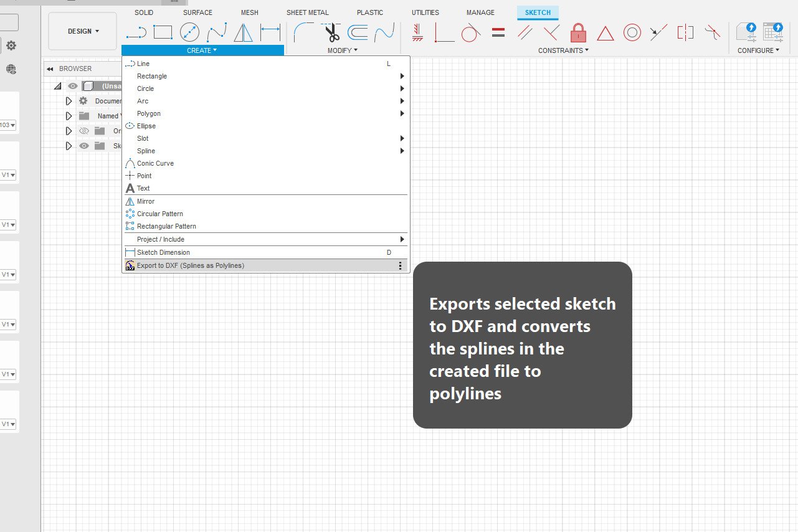This screenshot has height=532, width=798.
Task: Toggle visibility eye of the root component
Action: (73, 86)
